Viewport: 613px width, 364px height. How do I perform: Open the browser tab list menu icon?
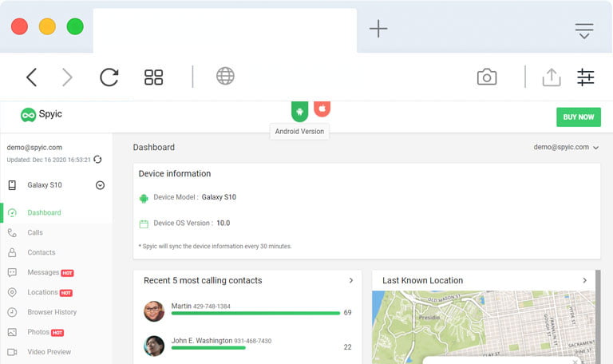click(584, 31)
